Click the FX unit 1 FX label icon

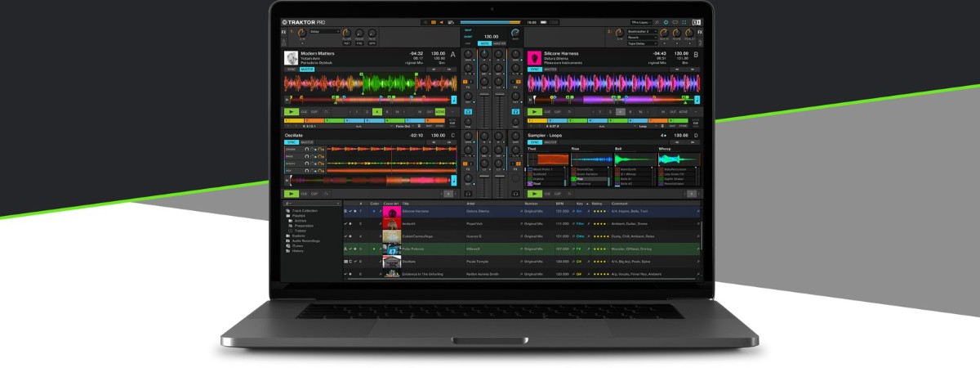pyautogui.click(x=283, y=32)
